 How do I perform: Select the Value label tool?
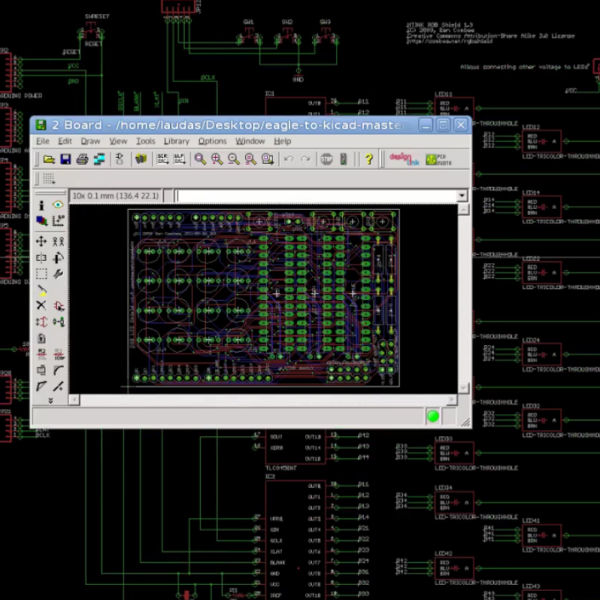(59, 354)
